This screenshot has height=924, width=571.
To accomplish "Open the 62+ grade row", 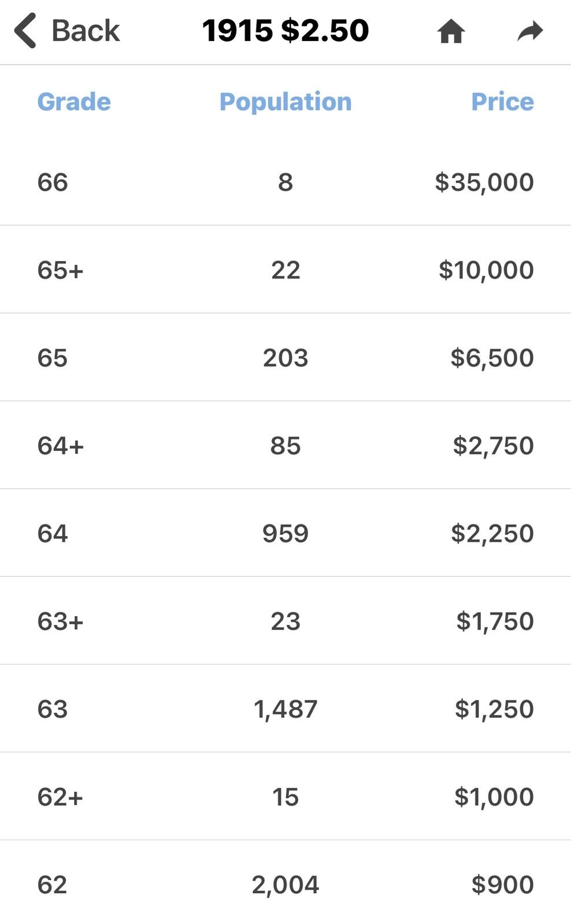I will 285,796.
